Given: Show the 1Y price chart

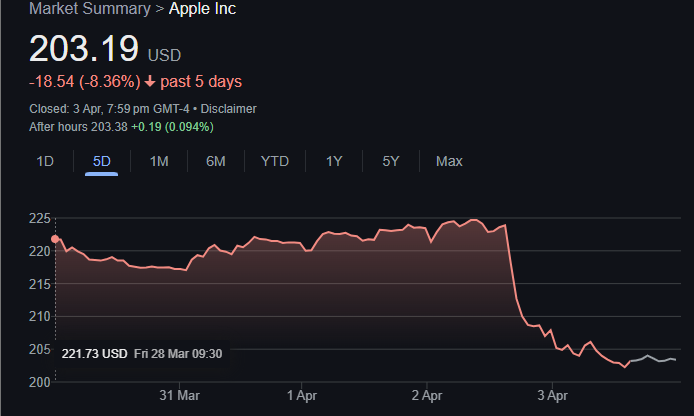Looking at the screenshot, I should pyautogui.click(x=334, y=161).
